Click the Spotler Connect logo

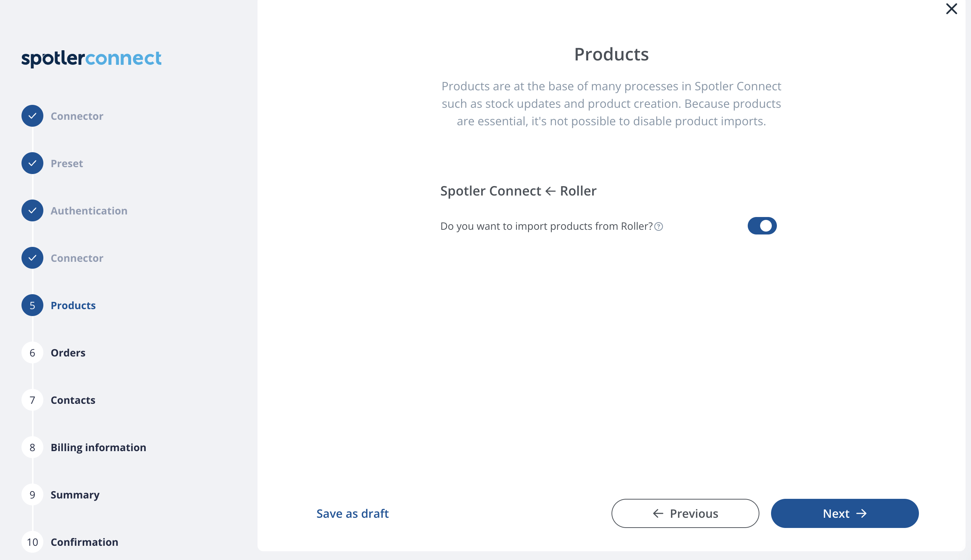coord(91,59)
